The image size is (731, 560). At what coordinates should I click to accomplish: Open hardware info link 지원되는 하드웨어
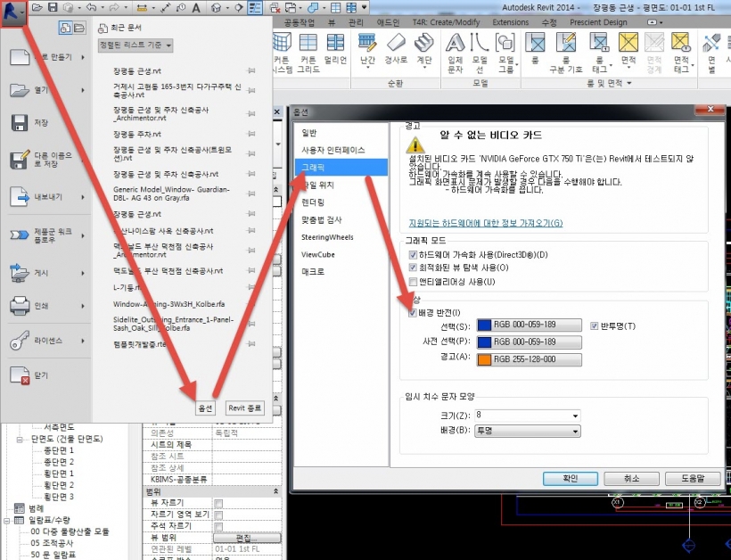(x=485, y=222)
